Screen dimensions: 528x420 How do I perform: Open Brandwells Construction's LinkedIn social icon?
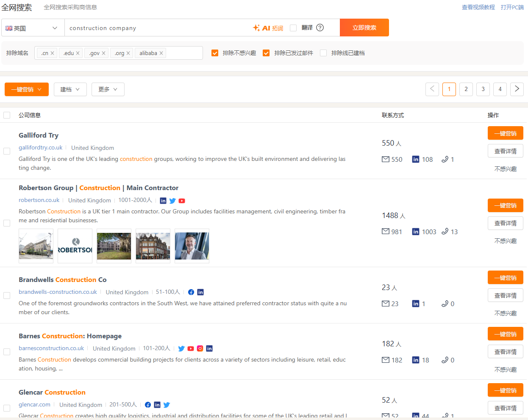point(200,292)
